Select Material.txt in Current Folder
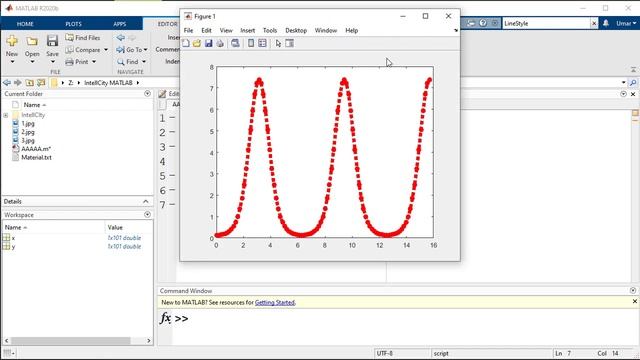Viewport: 640px width, 360px height. 36,158
